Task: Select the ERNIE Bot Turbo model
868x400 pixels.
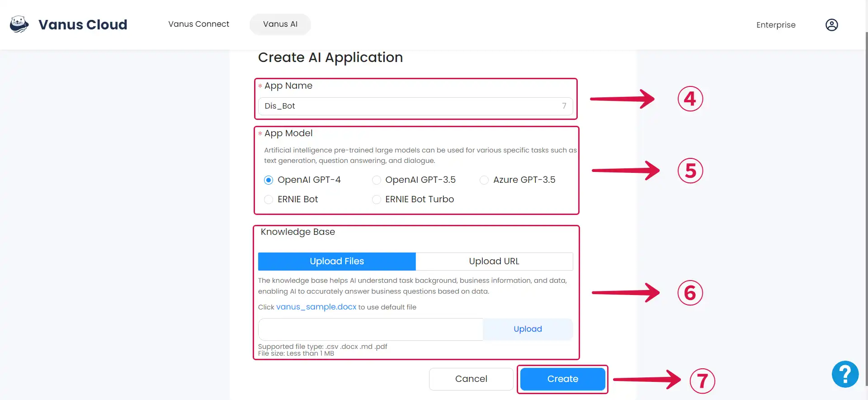Action: tap(376, 200)
